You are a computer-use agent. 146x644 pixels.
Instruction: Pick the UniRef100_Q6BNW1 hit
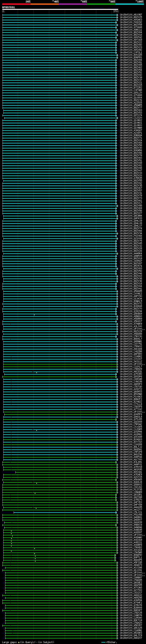(x=131, y=341)
